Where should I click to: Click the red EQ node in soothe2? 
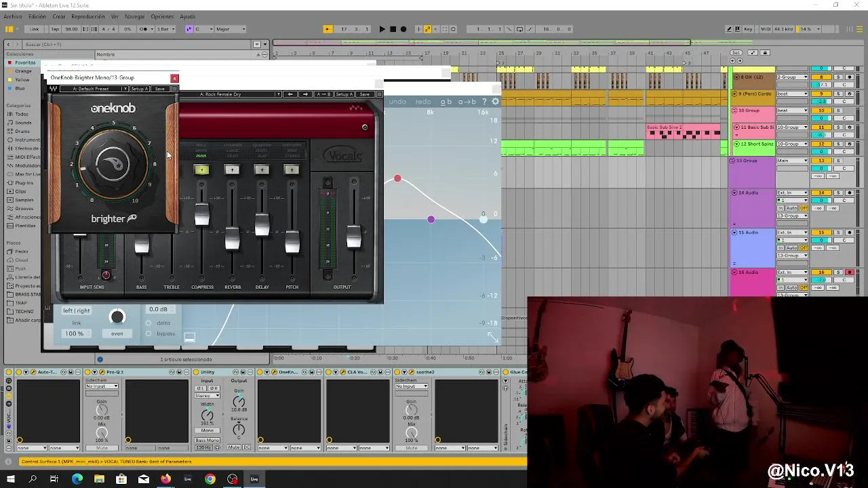(397, 178)
